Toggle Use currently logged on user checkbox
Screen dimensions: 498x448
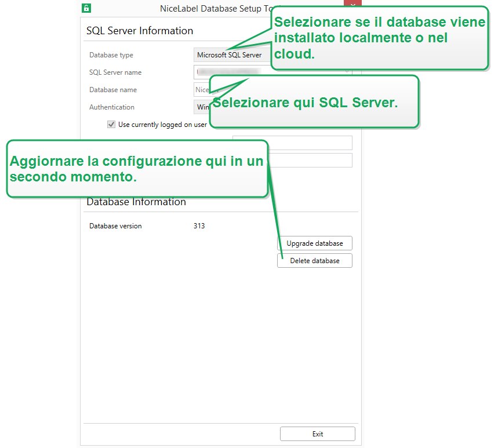point(111,125)
